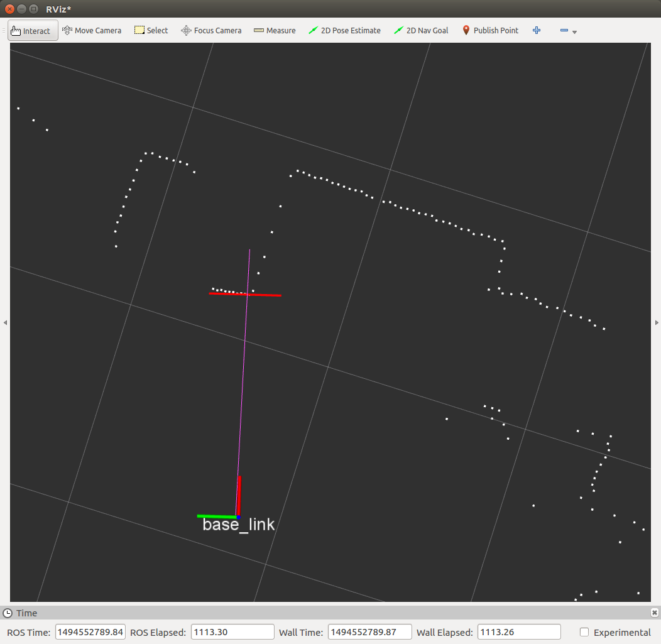Viewport: 661px width, 644px height.
Task: Expand the right side panel arrow
Action: pos(657,322)
